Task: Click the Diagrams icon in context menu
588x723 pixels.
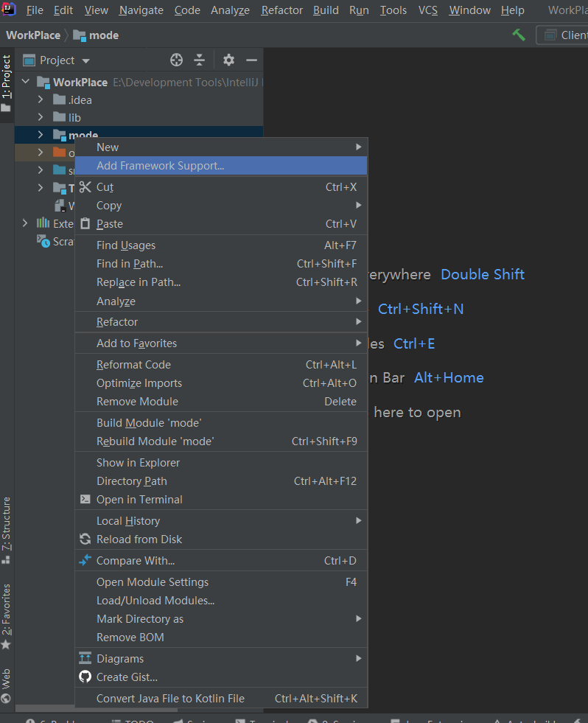Action: click(x=85, y=658)
